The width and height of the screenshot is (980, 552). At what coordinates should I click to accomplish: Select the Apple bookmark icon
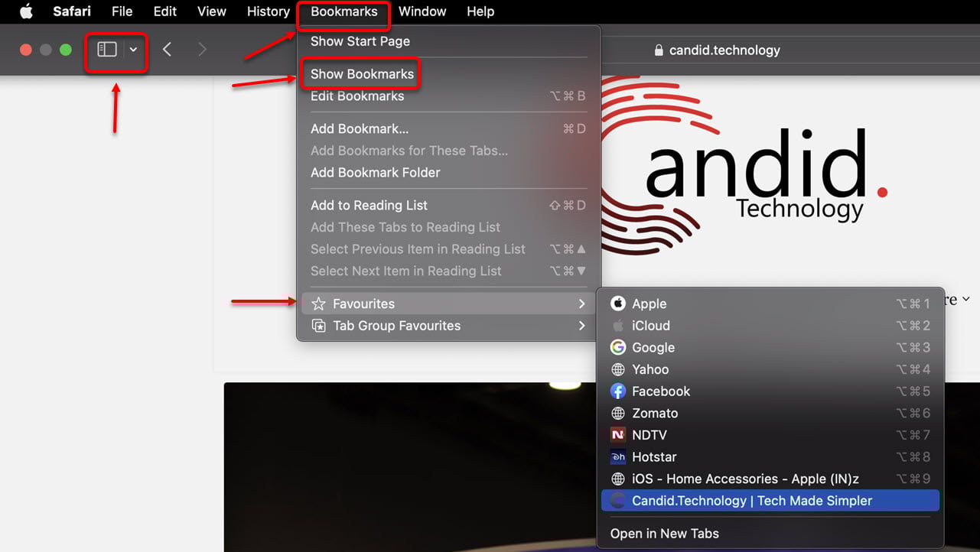(x=617, y=304)
